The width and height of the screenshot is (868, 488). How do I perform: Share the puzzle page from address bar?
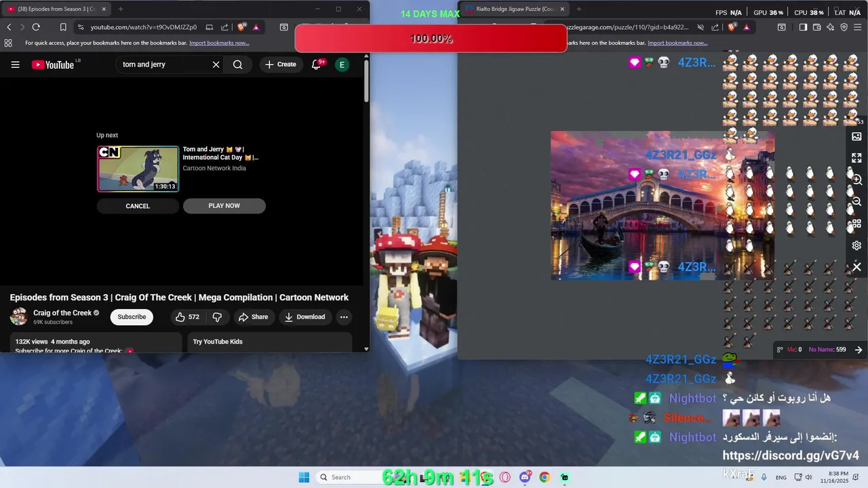pyautogui.click(x=715, y=27)
